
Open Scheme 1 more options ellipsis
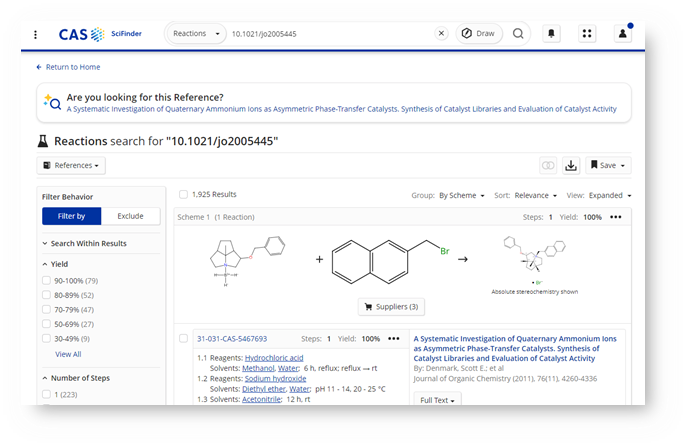pyautogui.click(x=616, y=217)
